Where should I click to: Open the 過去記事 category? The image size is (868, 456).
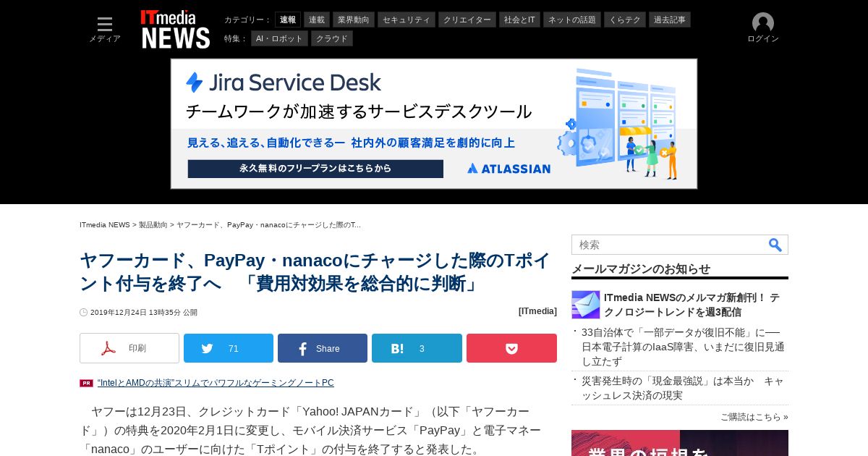[670, 20]
